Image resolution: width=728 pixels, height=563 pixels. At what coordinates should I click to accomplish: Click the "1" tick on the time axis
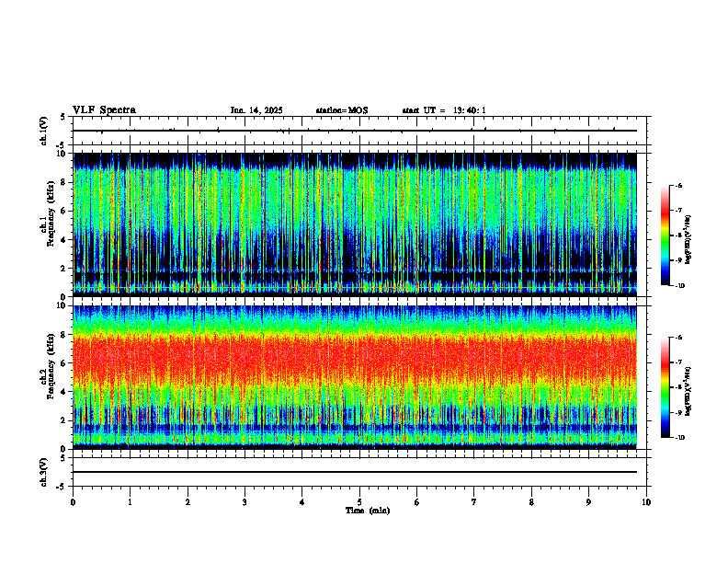click(x=130, y=502)
